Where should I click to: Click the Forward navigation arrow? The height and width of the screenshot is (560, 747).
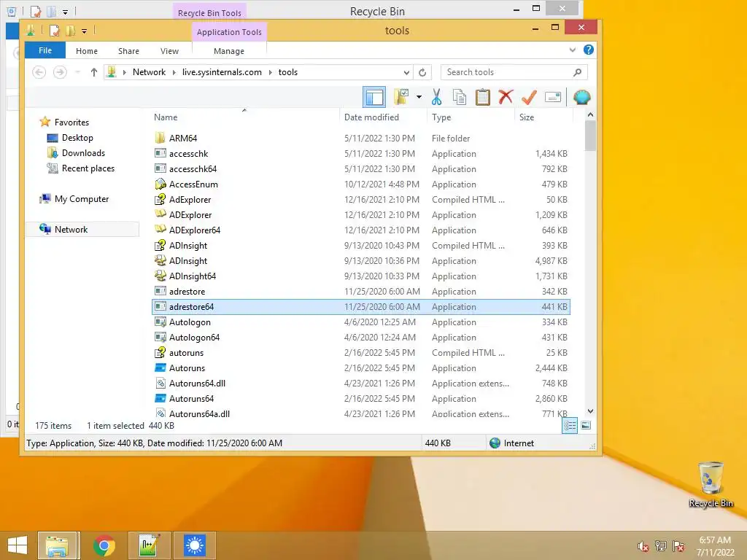point(60,72)
